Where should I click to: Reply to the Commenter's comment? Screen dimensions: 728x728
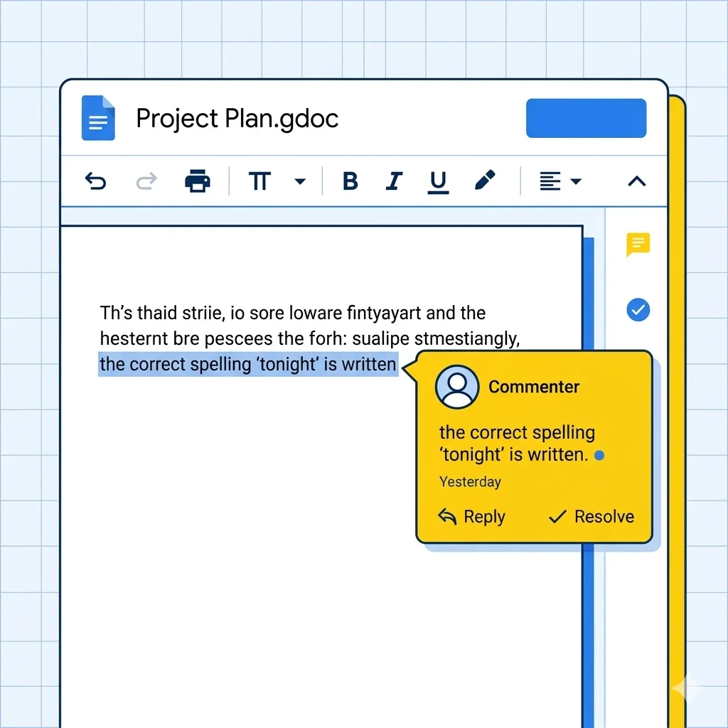tap(471, 517)
